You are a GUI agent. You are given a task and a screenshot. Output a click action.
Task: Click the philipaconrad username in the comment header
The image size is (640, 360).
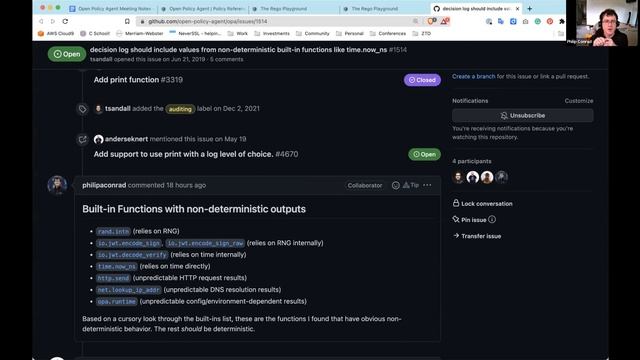click(104, 185)
